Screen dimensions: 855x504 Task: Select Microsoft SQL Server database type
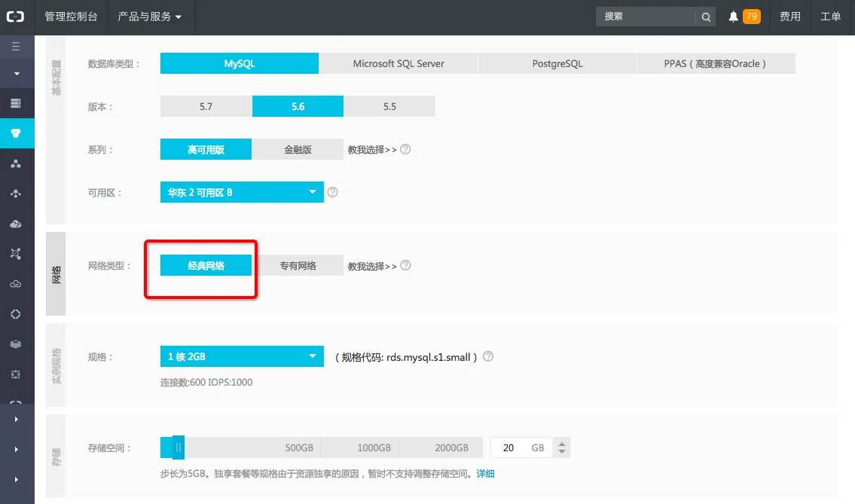(398, 63)
